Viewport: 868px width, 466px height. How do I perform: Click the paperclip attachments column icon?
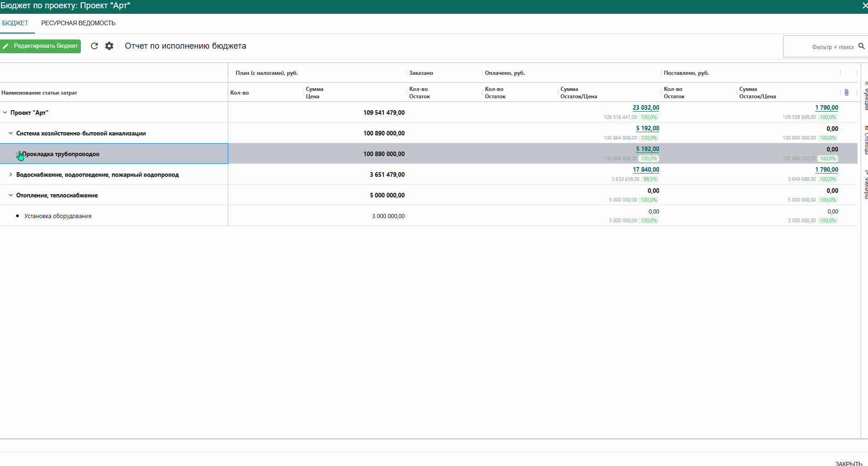(x=846, y=92)
